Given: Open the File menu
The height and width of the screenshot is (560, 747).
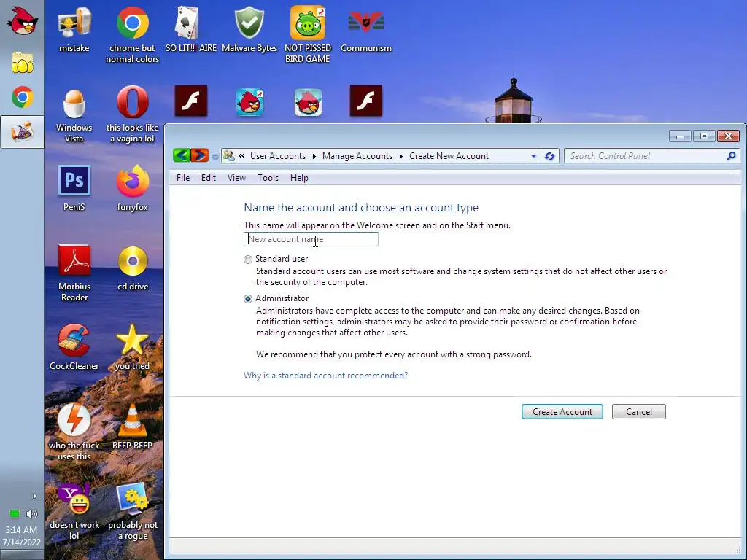Looking at the screenshot, I should tap(183, 178).
